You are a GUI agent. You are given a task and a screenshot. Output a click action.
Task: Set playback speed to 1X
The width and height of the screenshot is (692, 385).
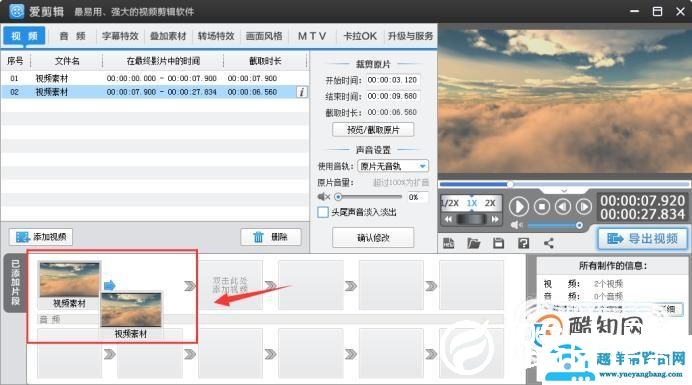point(472,203)
